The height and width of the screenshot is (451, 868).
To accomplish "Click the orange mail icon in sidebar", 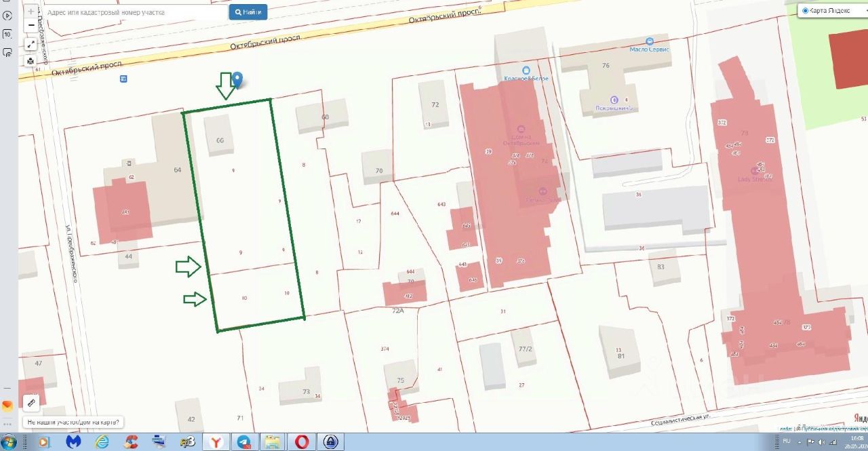I will pos(7,406).
